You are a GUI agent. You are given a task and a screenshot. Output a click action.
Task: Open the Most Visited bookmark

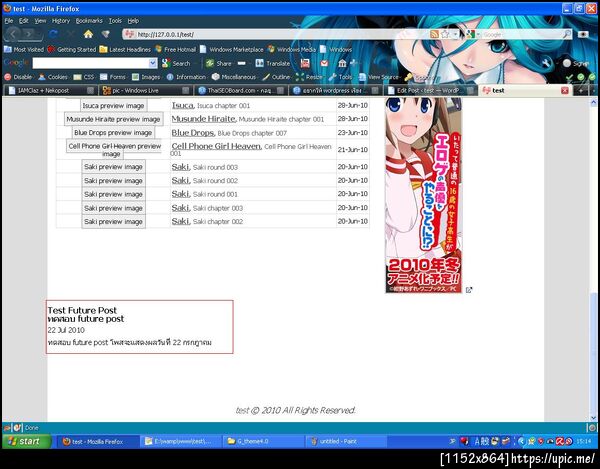pyautogui.click(x=24, y=49)
